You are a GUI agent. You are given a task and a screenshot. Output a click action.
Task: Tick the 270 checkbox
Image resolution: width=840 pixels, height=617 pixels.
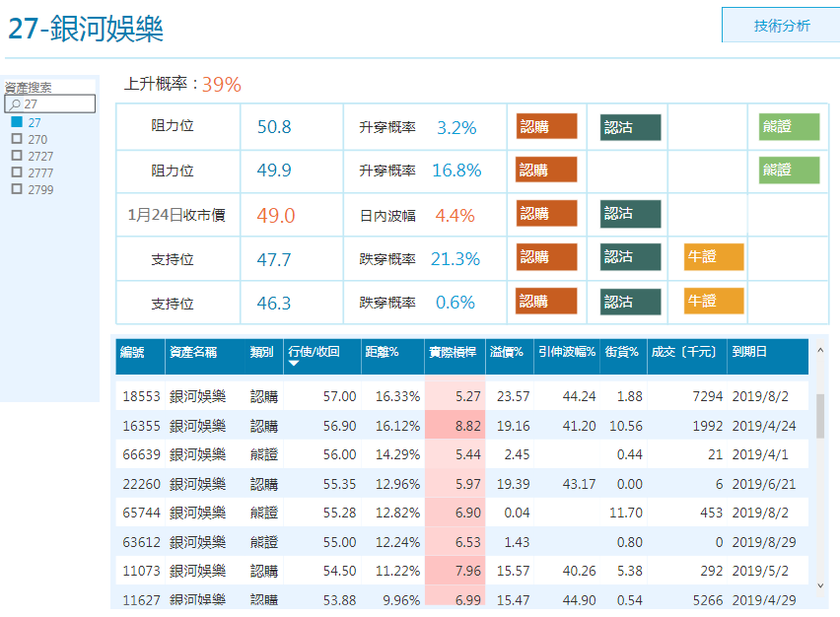(x=17, y=139)
